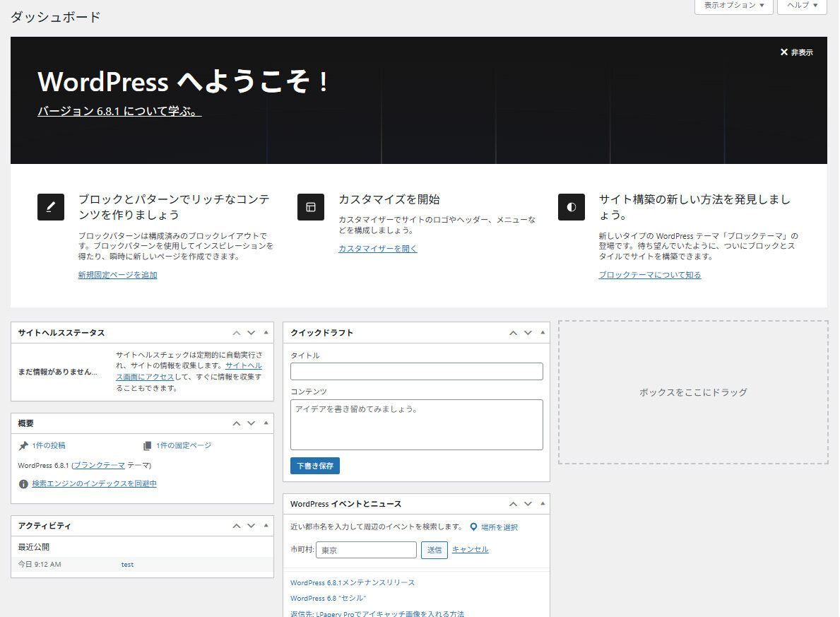Move 概要 box down

[x=251, y=423]
